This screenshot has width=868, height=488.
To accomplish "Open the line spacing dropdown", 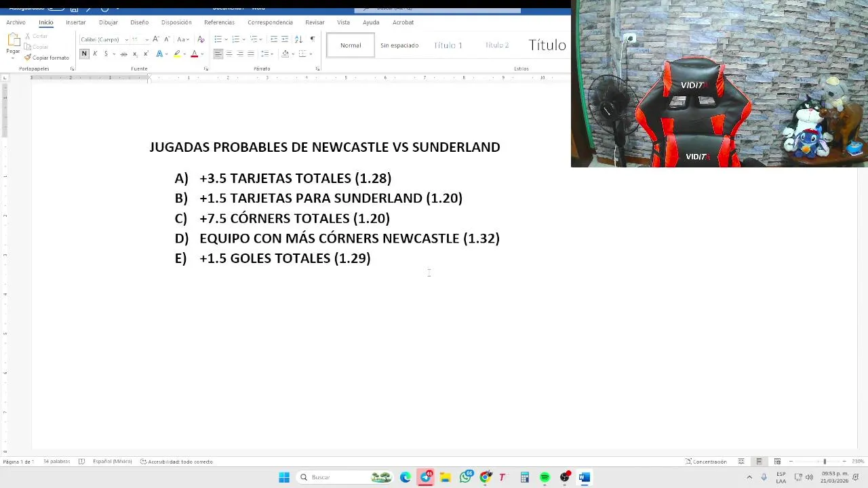I will pyautogui.click(x=267, y=54).
